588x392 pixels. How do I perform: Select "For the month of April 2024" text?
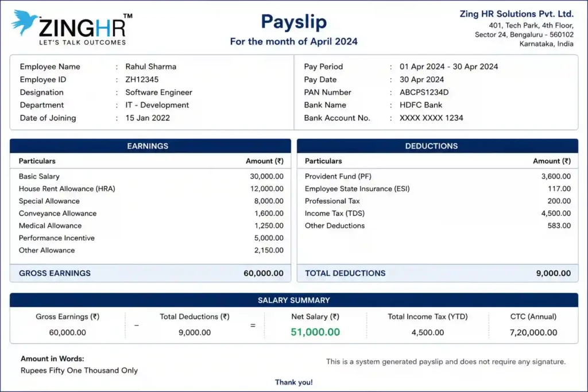point(293,41)
